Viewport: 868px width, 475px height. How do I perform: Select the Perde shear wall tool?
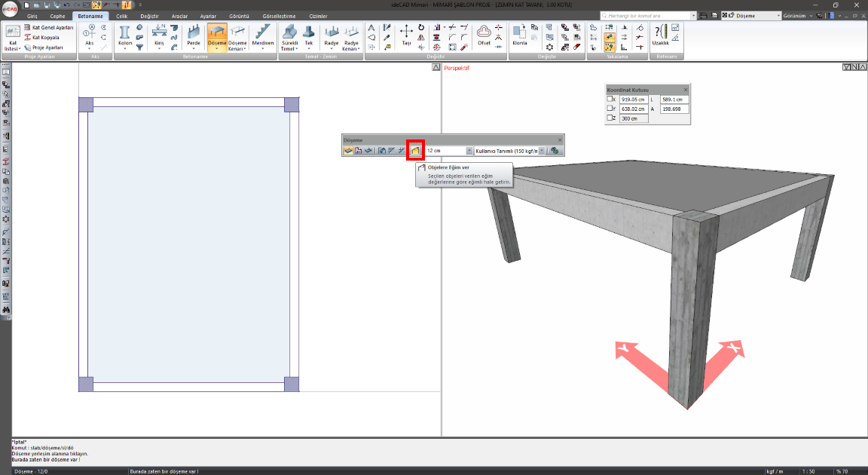point(194,36)
